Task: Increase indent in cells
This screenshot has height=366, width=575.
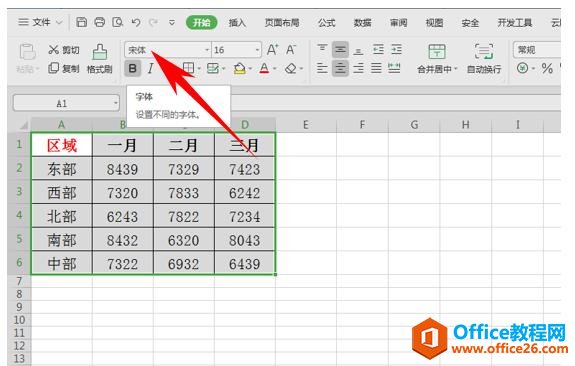Action: click(x=396, y=49)
